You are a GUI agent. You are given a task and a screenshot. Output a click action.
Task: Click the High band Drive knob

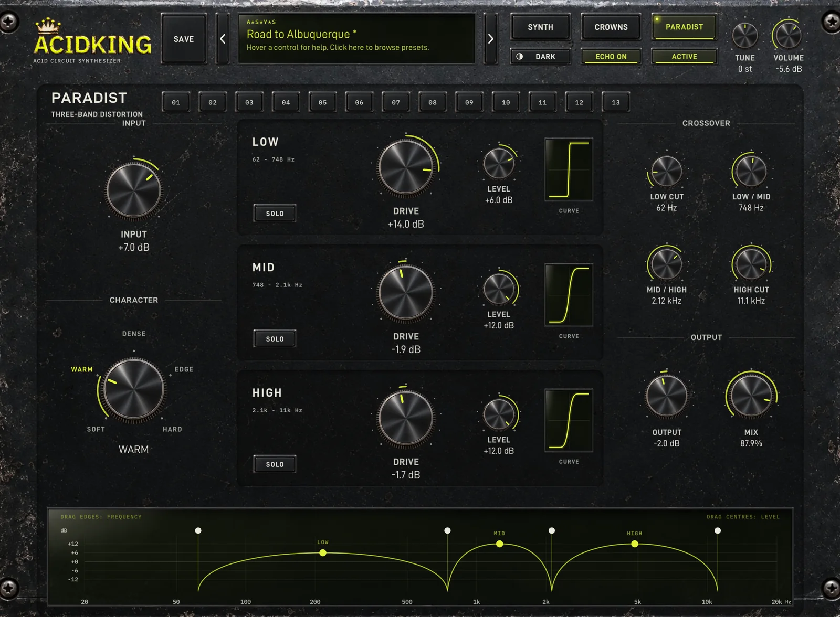[x=406, y=418]
